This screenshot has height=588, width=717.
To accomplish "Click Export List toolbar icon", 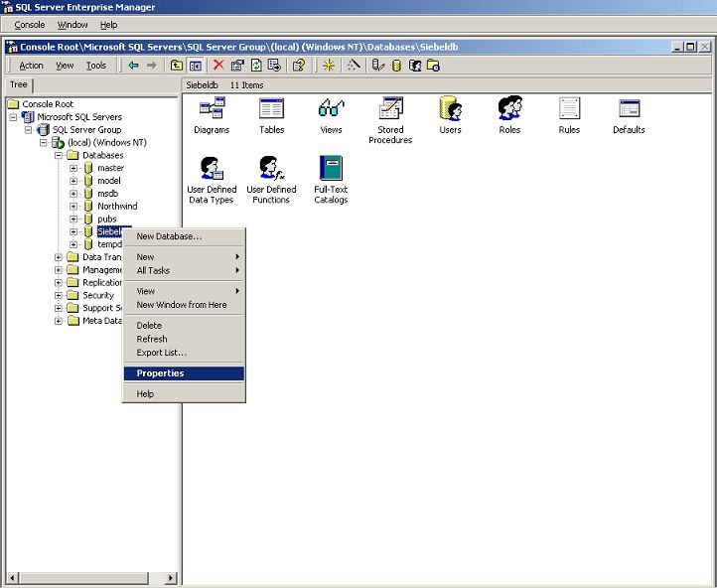I will point(274,66).
